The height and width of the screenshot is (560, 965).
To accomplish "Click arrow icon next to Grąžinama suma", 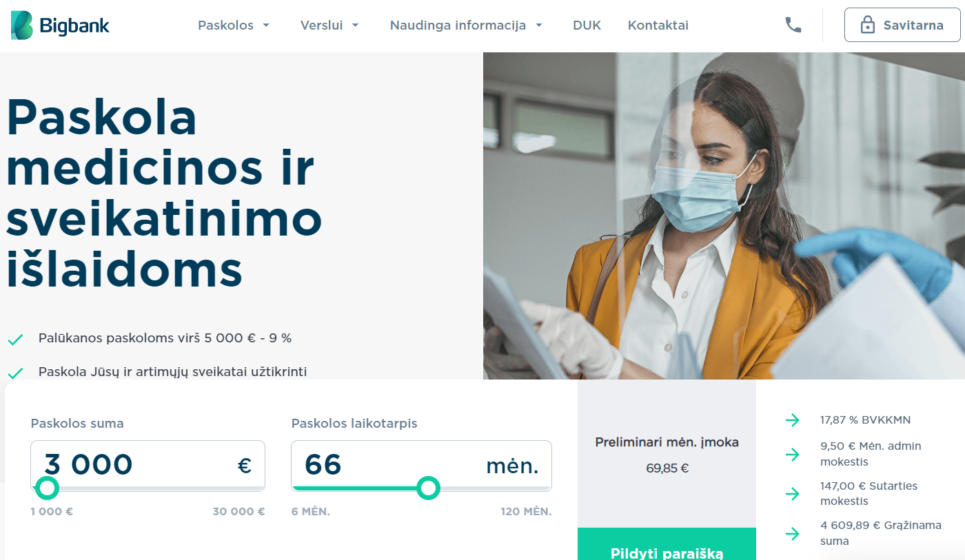I will coord(793,534).
